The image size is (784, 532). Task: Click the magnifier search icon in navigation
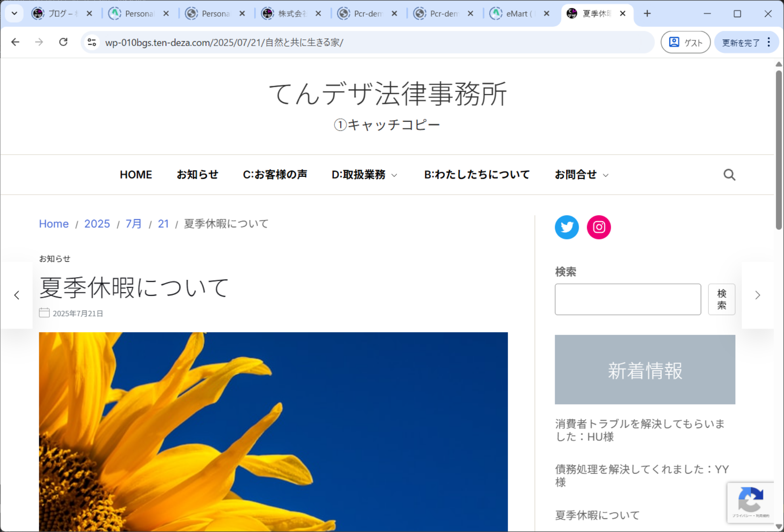click(x=729, y=175)
